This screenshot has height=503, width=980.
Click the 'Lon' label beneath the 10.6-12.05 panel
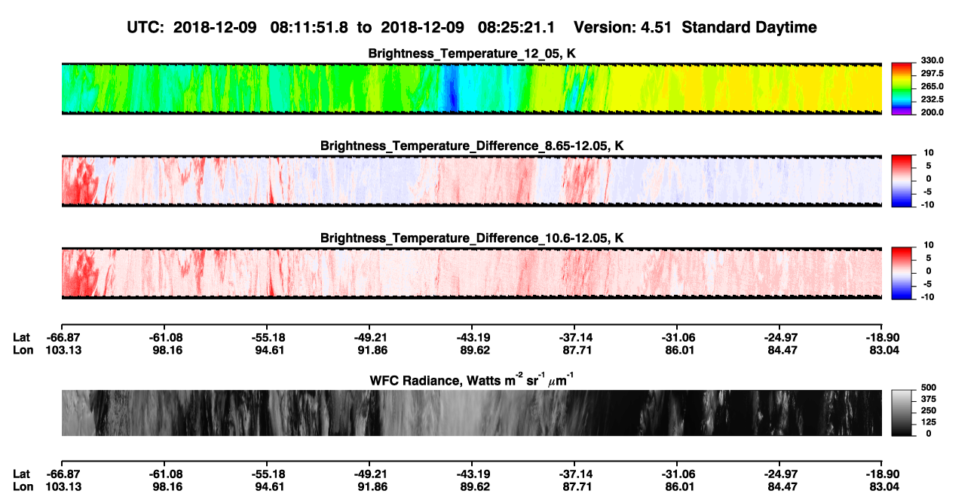(x=23, y=350)
